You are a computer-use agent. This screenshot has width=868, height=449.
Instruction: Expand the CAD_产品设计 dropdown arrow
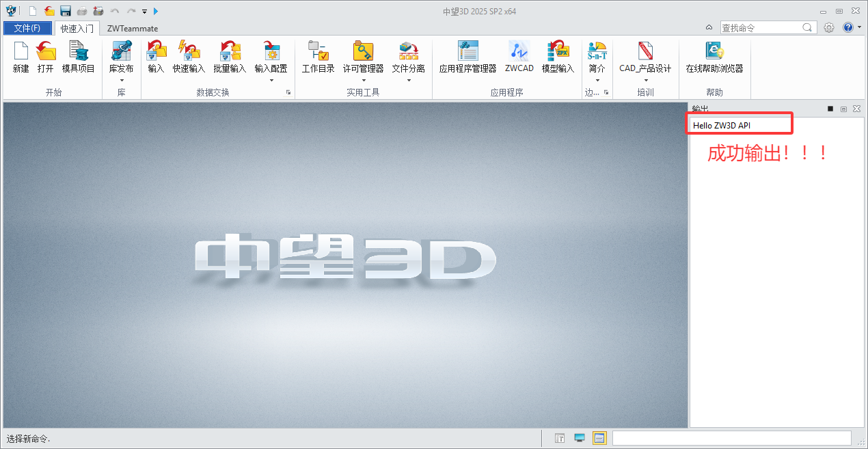tap(645, 80)
